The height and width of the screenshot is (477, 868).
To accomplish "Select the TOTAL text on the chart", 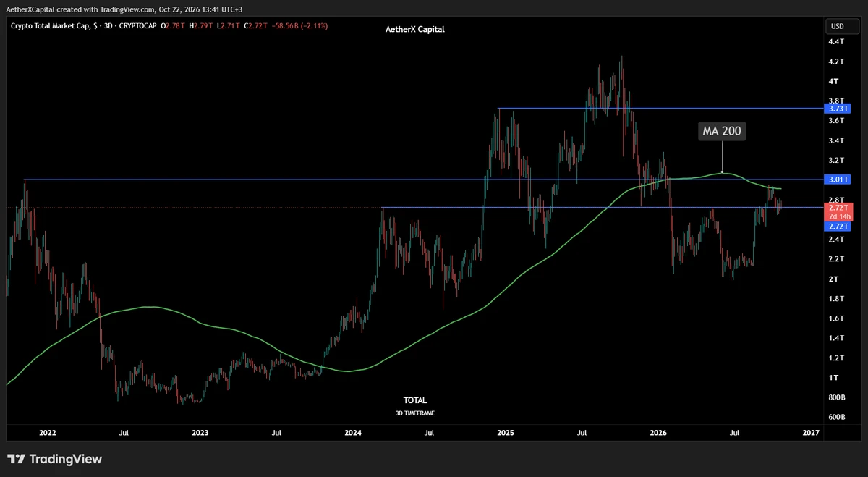I will [x=415, y=400].
